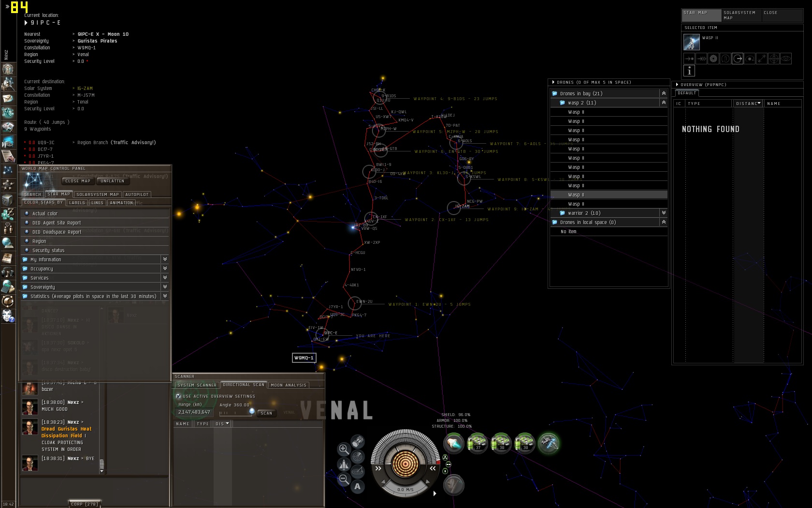Image resolution: width=812 pixels, height=508 pixels.
Task: Expand the warrior 2 (10) drone group
Action: click(664, 213)
